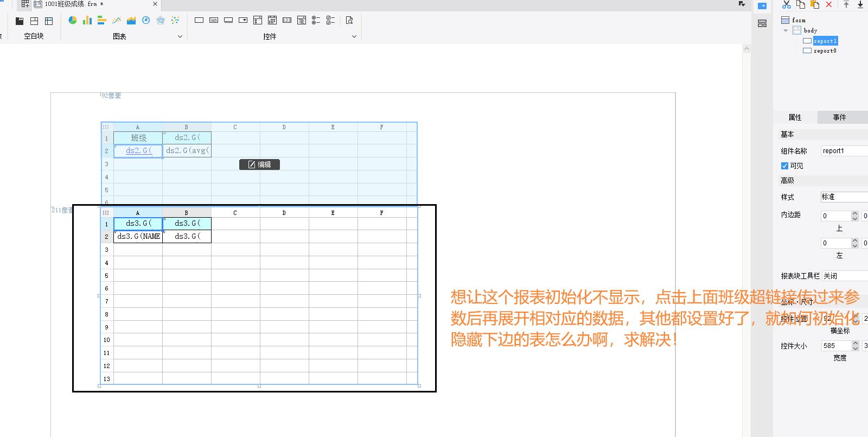Insert a button widget

click(228, 20)
